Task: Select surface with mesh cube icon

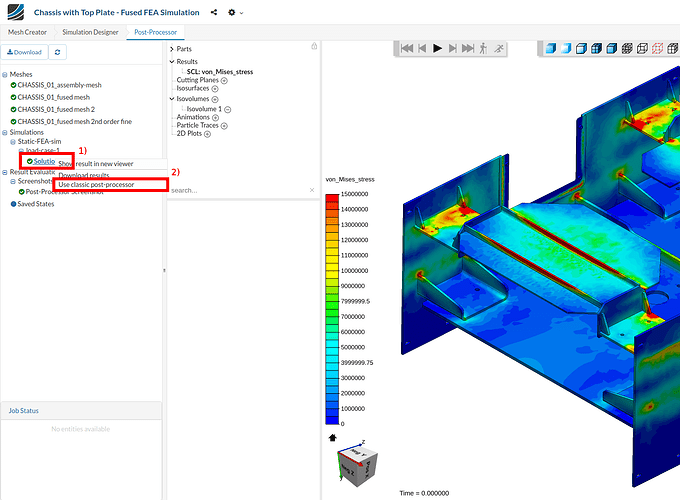Action: 596,48
